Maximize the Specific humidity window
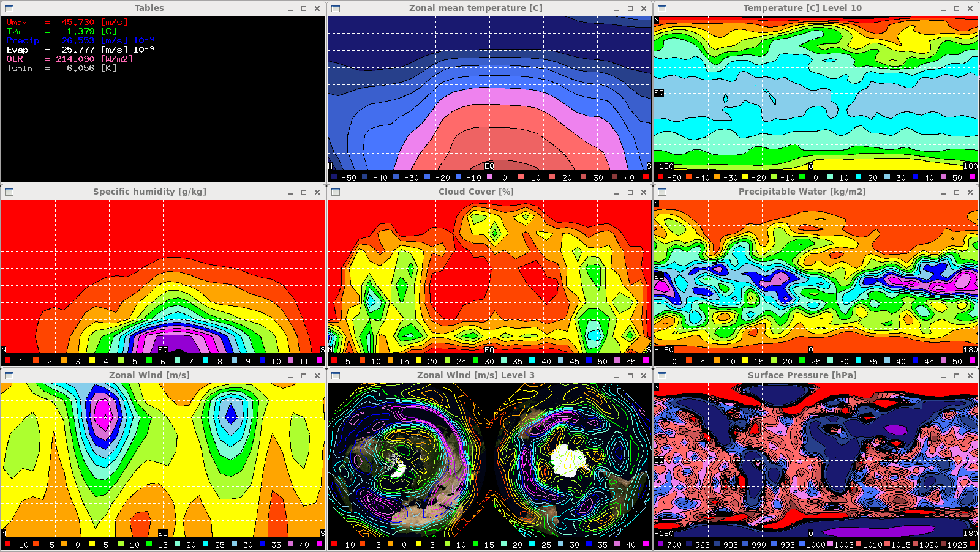This screenshot has width=980, height=552. 304,192
